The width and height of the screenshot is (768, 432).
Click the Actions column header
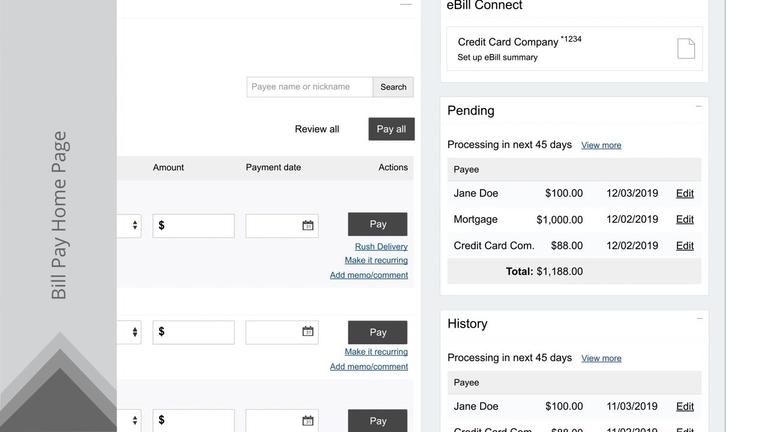pyautogui.click(x=393, y=167)
